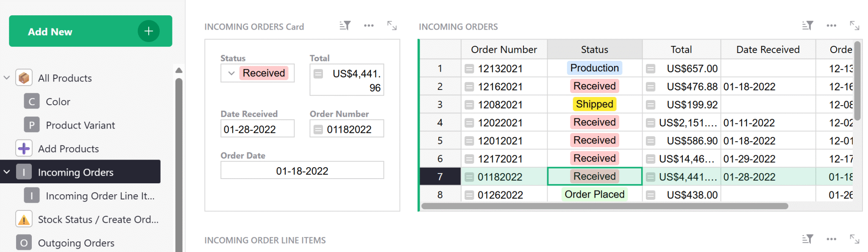Screen dimensions: 868x252
Task: Click the Shipped status in row 3
Action: (594, 104)
